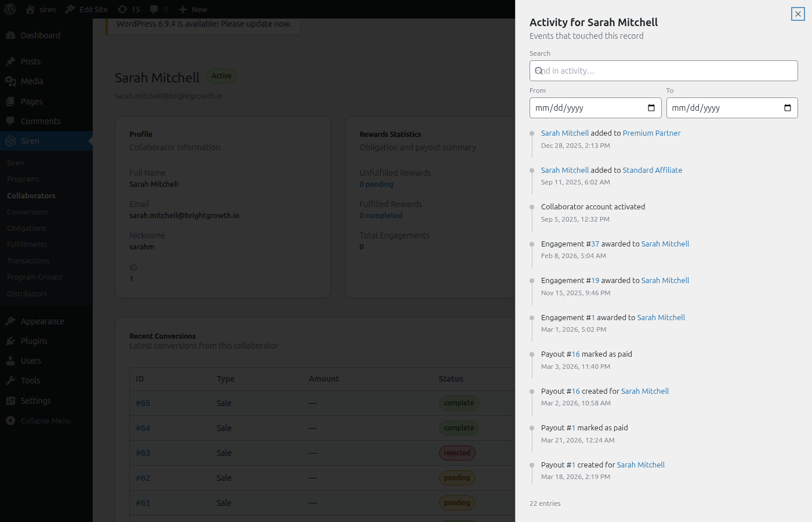Close the Activity for Sarah Mitchell panel
812x522 pixels.
click(797, 14)
